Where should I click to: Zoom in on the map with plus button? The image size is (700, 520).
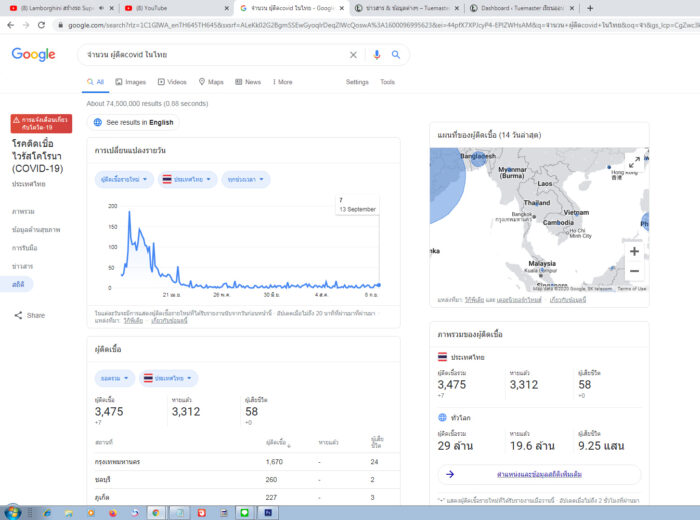tap(634, 251)
